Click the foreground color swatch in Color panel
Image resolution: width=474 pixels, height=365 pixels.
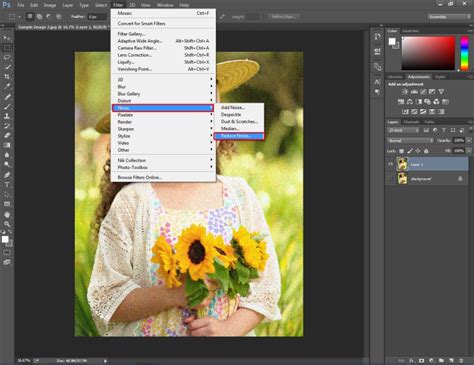392,41
